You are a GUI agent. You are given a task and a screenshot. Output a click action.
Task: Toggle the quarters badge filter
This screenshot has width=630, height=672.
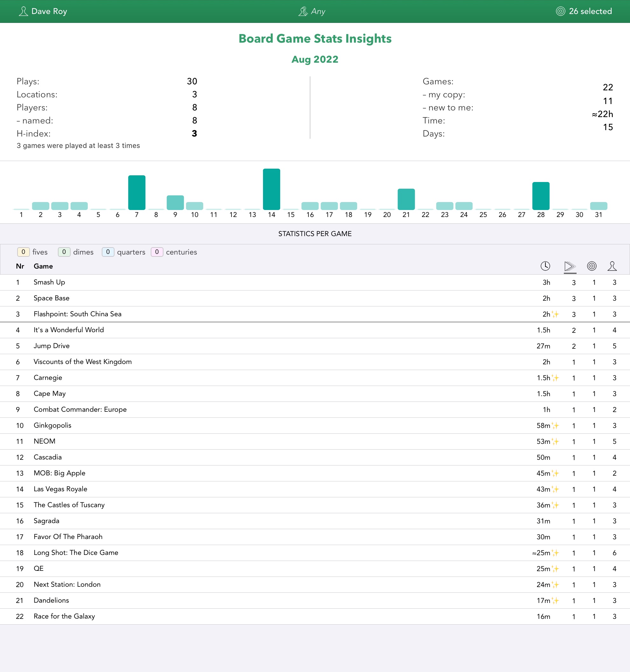tap(108, 252)
